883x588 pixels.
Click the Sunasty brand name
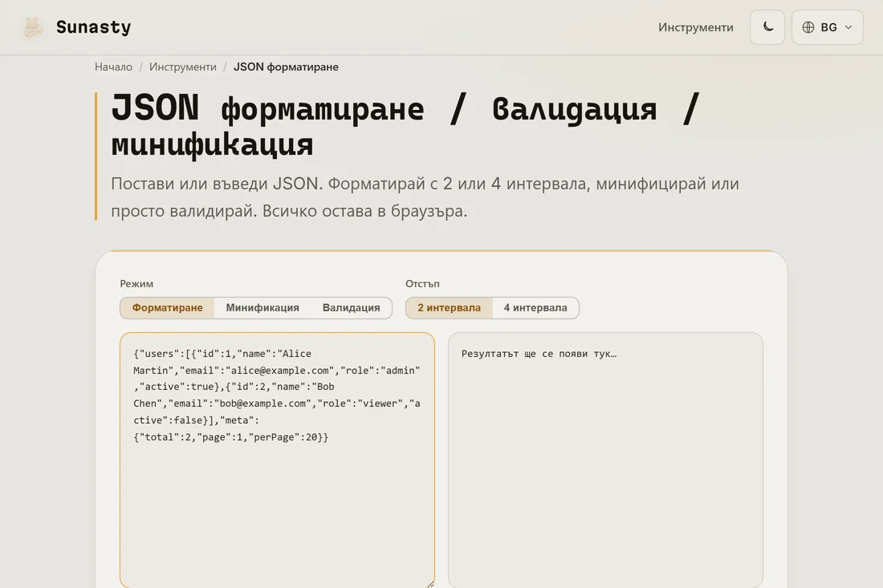pos(93,27)
